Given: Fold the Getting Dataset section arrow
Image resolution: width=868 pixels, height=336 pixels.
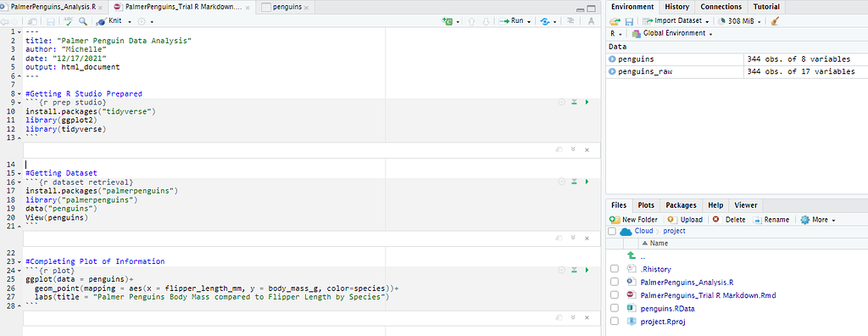Looking at the screenshot, I should point(20,173).
